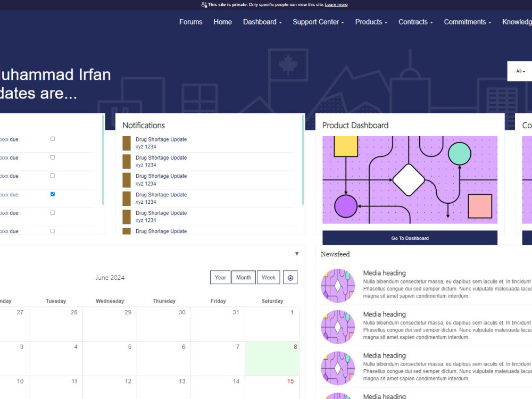
Task: Click the private site people icon in top banner
Action: (204, 4)
